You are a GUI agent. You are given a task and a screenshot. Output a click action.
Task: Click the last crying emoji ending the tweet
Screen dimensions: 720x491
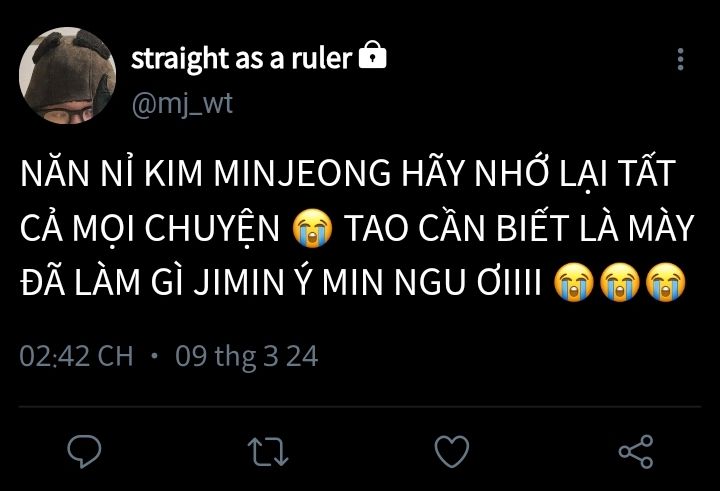click(666, 282)
